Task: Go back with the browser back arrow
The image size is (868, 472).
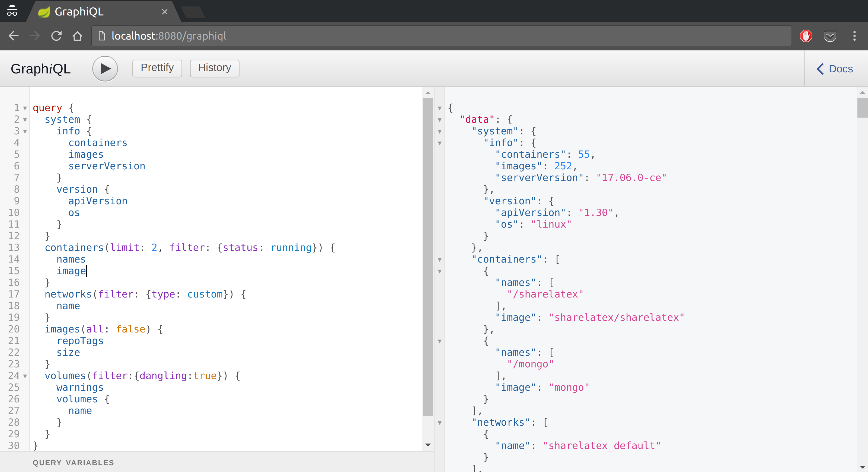Action: [14, 36]
